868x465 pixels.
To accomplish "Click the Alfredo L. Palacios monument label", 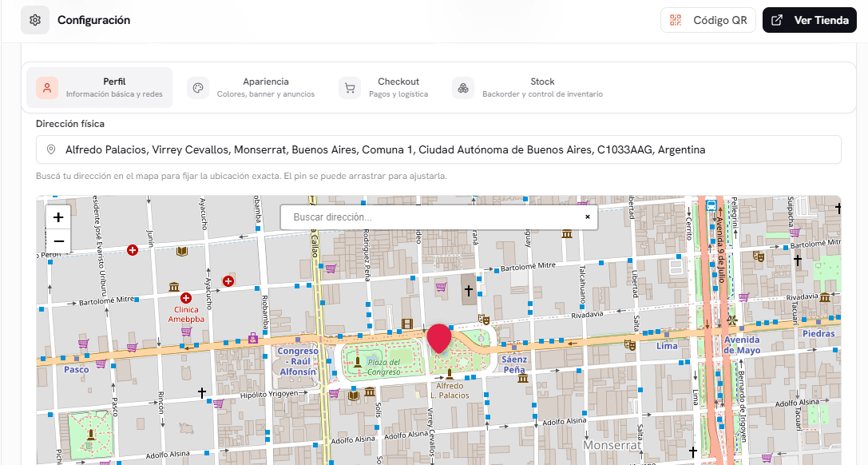I will [450, 390].
